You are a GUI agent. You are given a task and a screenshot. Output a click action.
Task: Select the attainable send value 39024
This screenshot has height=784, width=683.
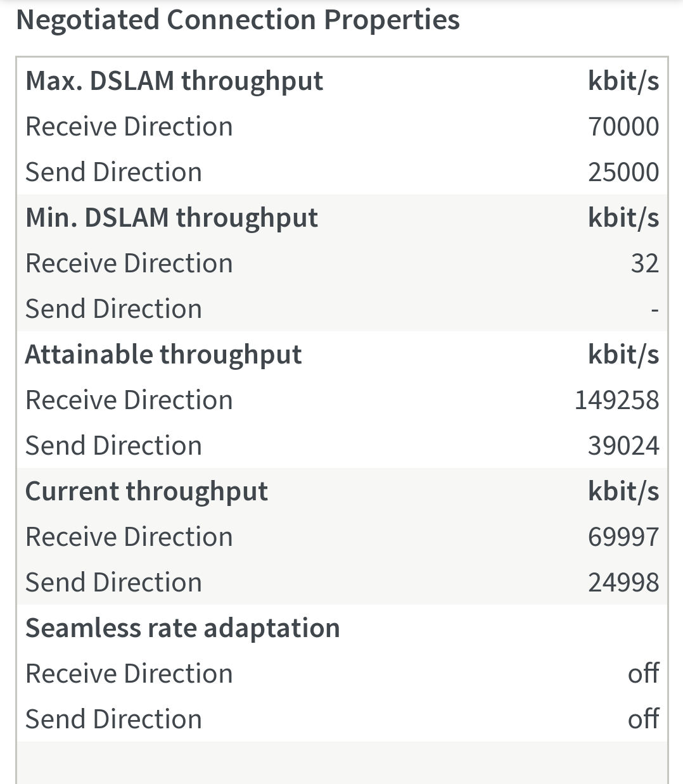coord(623,446)
